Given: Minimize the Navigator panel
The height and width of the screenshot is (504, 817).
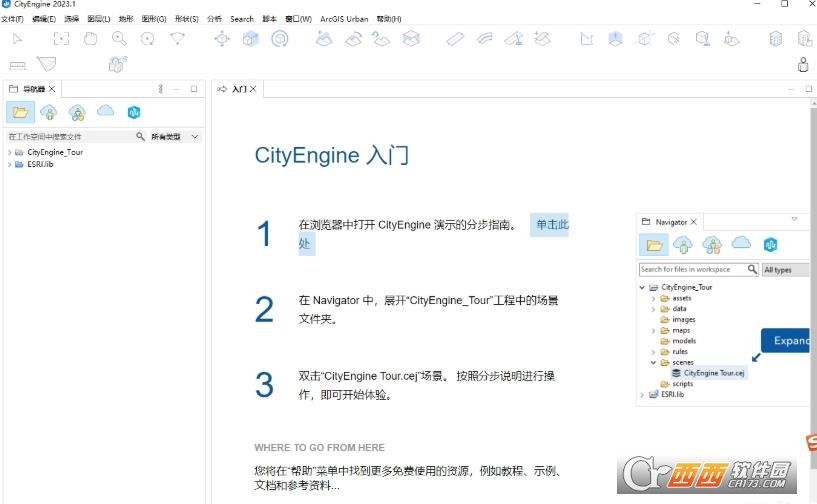Looking at the screenshot, I should (177, 89).
